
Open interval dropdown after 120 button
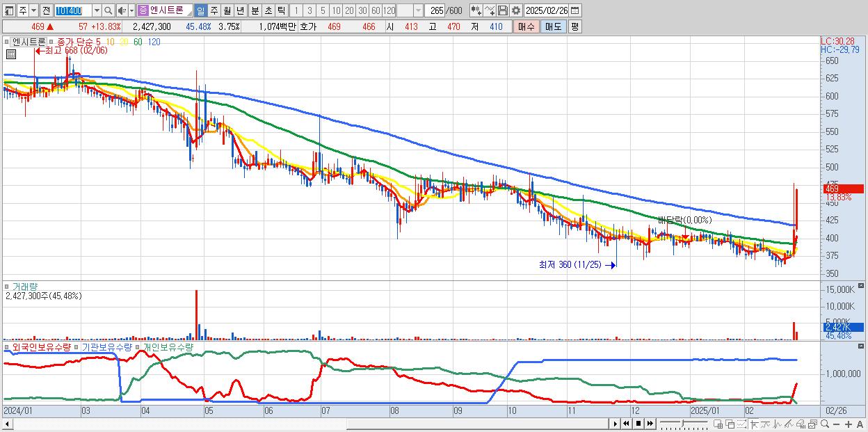point(418,10)
